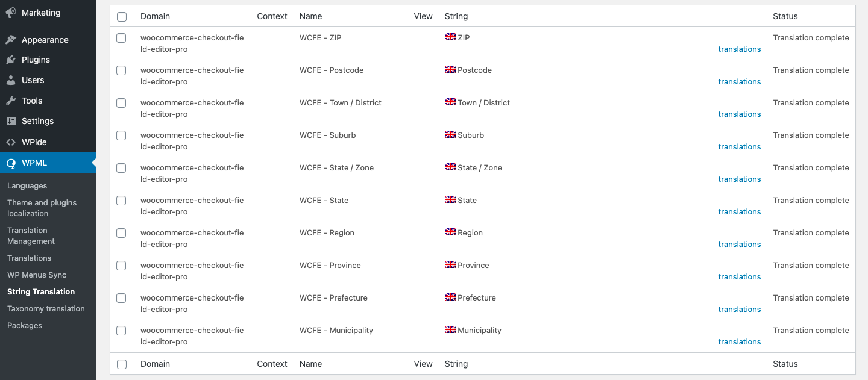The height and width of the screenshot is (380, 868).
Task: Open WP Menus Sync page
Action: (37, 275)
